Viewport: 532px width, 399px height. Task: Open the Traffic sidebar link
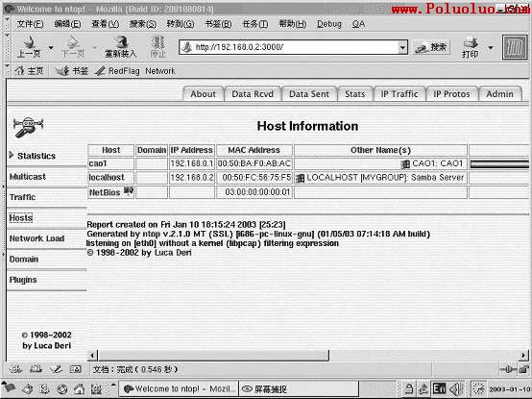22,197
